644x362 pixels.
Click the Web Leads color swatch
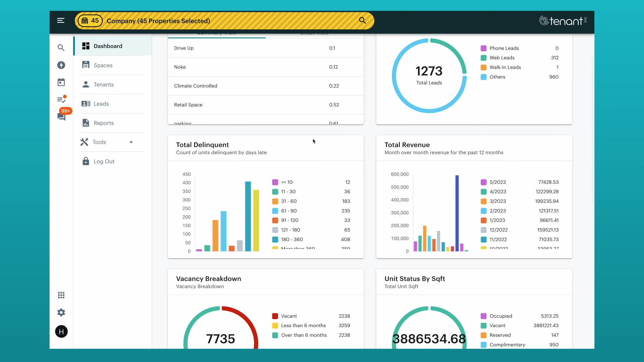pyautogui.click(x=483, y=58)
